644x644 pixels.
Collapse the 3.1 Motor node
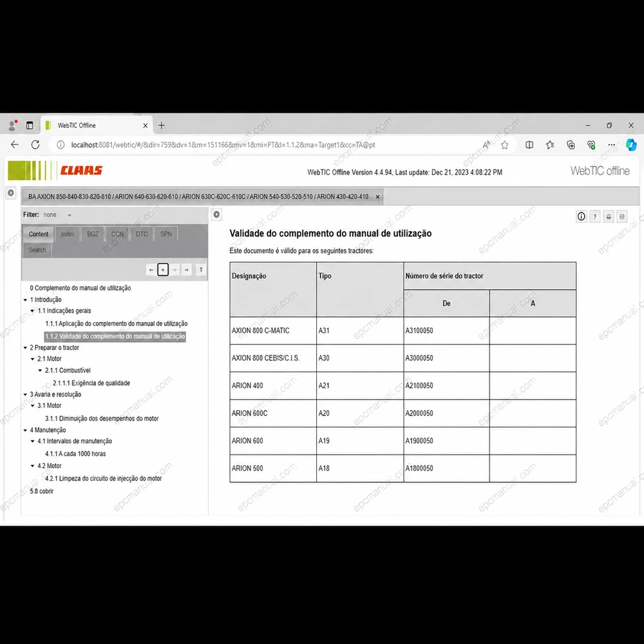(33, 406)
